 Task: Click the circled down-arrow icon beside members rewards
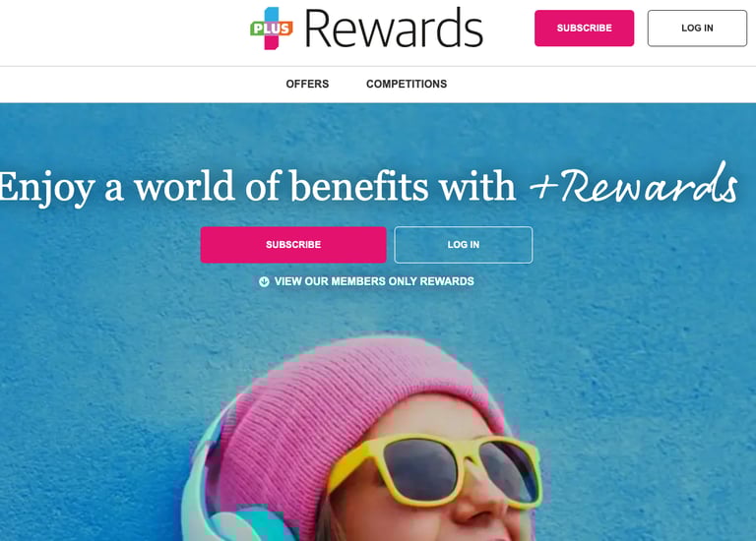coord(264,282)
